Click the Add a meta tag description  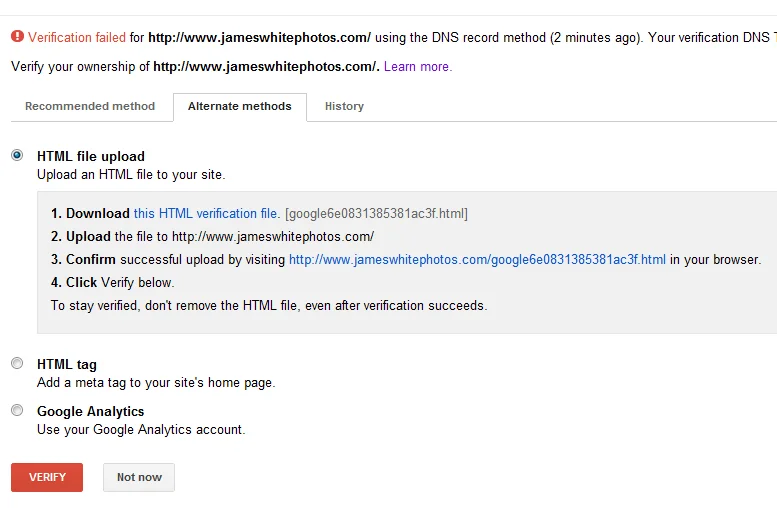156,383
